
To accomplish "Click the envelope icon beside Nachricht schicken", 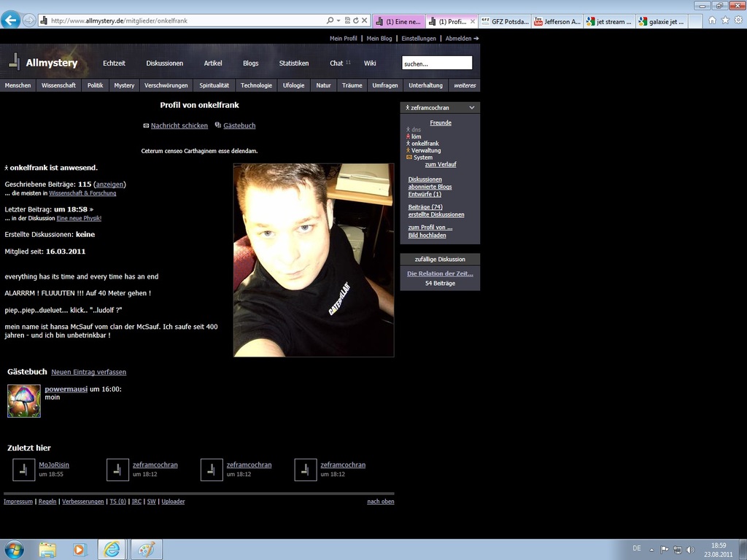I will [x=146, y=125].
